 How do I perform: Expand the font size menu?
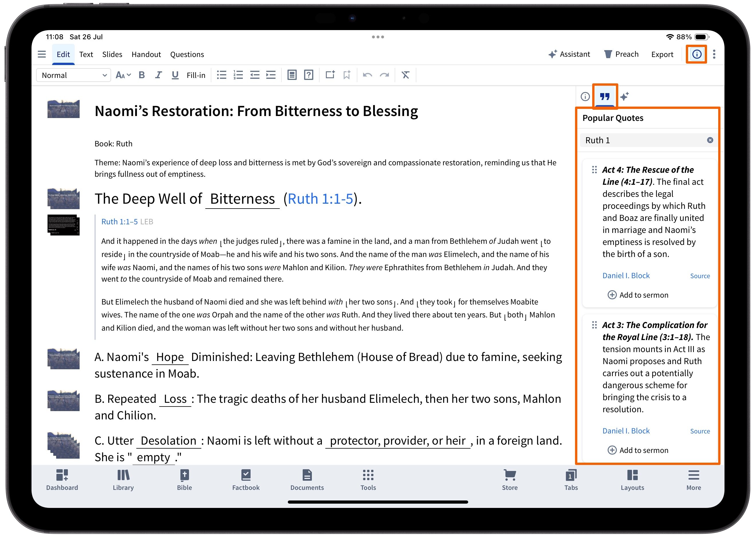coord(123,75)
